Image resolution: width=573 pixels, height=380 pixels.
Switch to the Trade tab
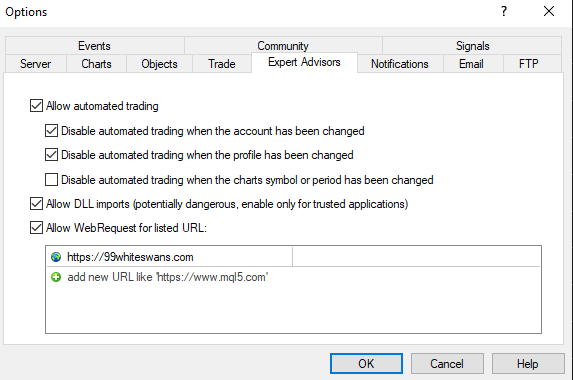(x=222, y=64)
